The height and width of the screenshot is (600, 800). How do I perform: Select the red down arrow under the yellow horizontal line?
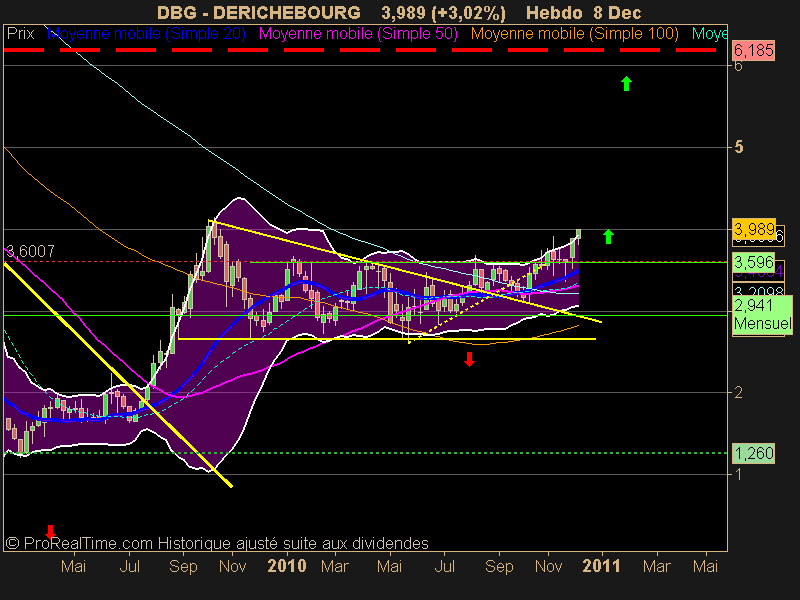(x=469, y=359)
